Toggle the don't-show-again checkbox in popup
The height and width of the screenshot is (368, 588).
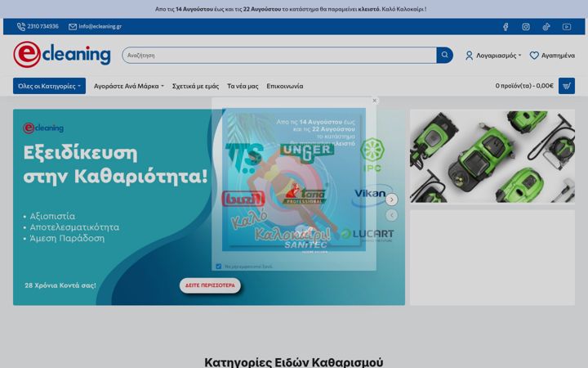click(219, 267)
